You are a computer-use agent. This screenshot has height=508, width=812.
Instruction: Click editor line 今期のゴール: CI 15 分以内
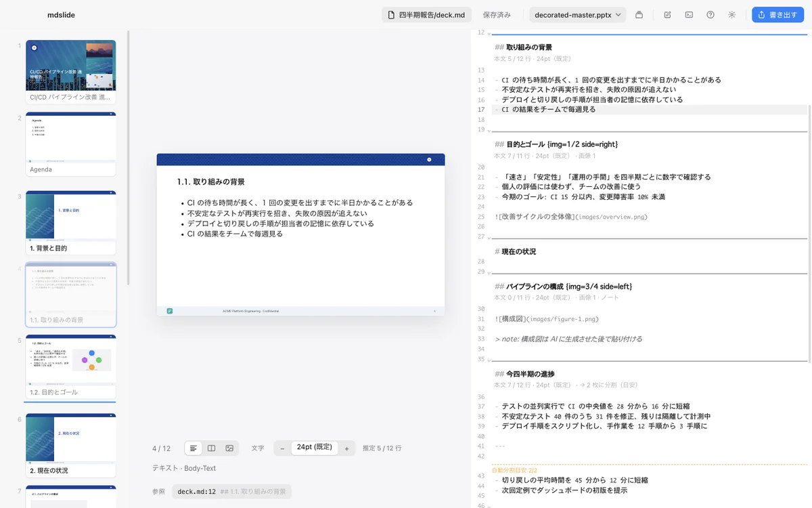650,197
